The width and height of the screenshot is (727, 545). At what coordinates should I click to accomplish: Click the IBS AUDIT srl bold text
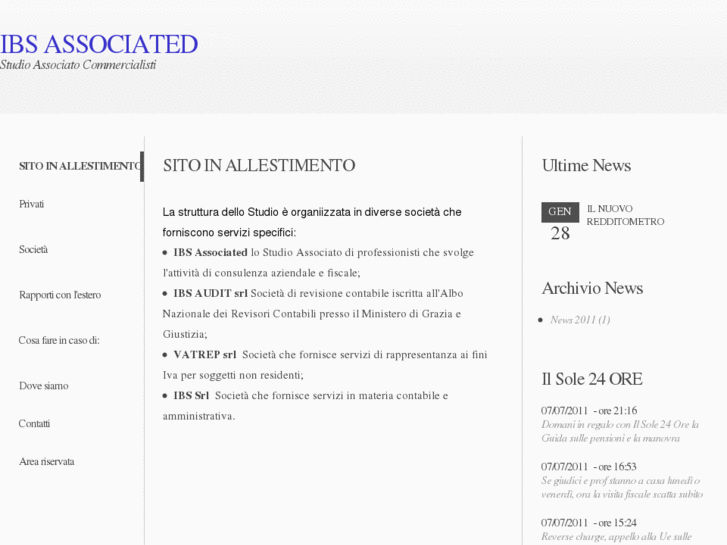coord(210,294)
